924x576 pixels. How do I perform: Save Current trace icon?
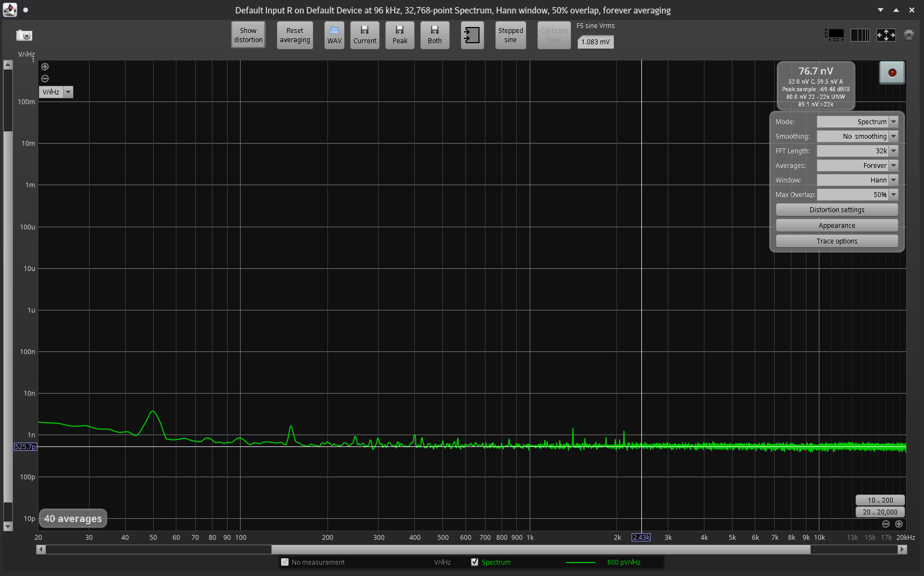coord(365,35)
